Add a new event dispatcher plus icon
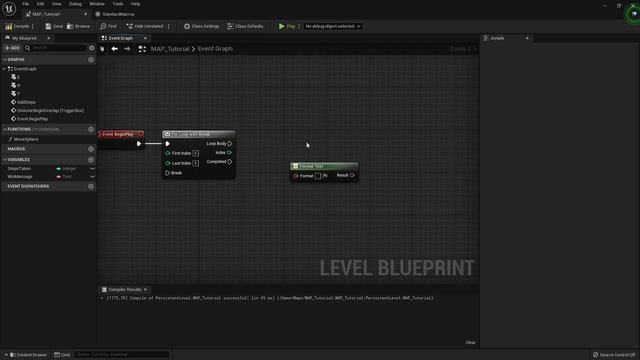The image size is (640, 360). [91, 186]
